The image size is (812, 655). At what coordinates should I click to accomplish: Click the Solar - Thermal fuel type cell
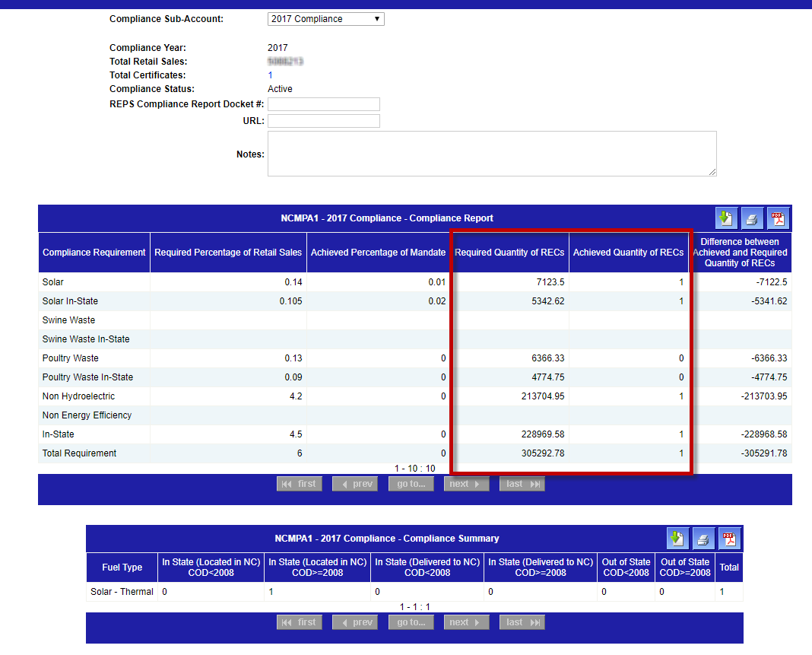click(x=122, y=592)
